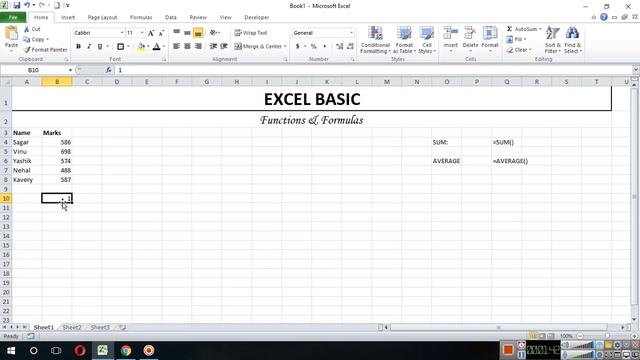Click the Merge & Center button
The height and width of the screenshot is (360, 640).
[258, 47]
